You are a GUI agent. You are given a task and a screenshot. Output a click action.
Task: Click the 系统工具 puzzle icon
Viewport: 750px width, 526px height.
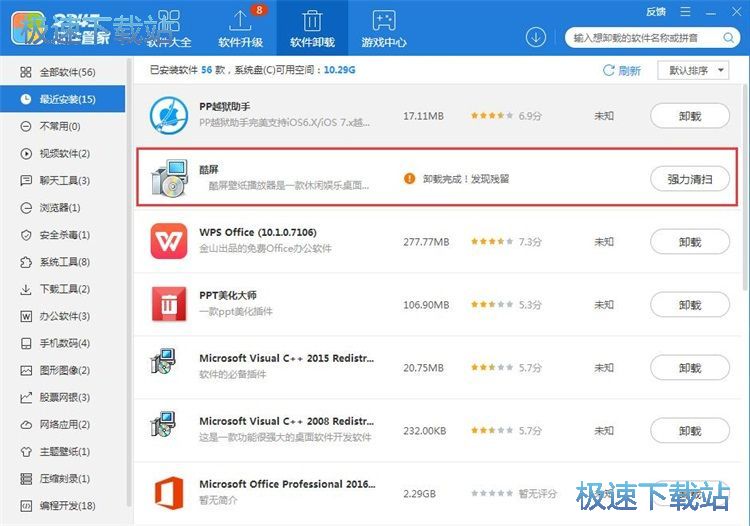point(26,262)
